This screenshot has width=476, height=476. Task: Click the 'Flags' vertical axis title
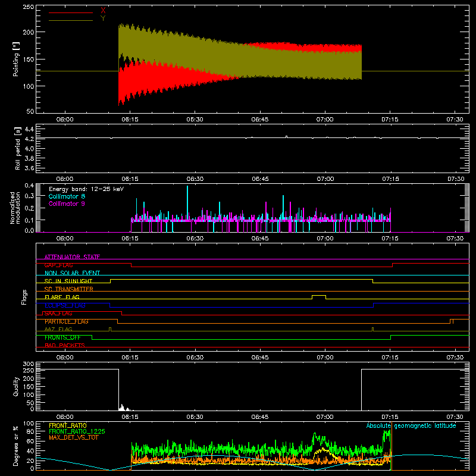[x=24, y=297]
